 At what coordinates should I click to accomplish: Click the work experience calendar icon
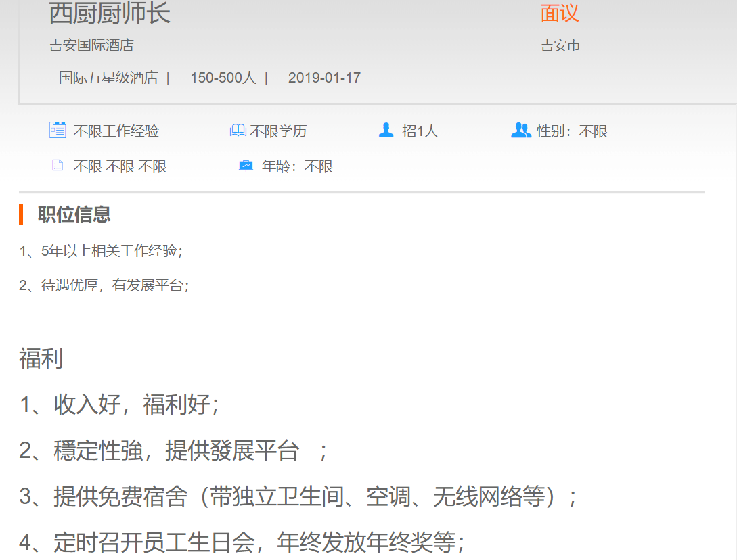58,130
